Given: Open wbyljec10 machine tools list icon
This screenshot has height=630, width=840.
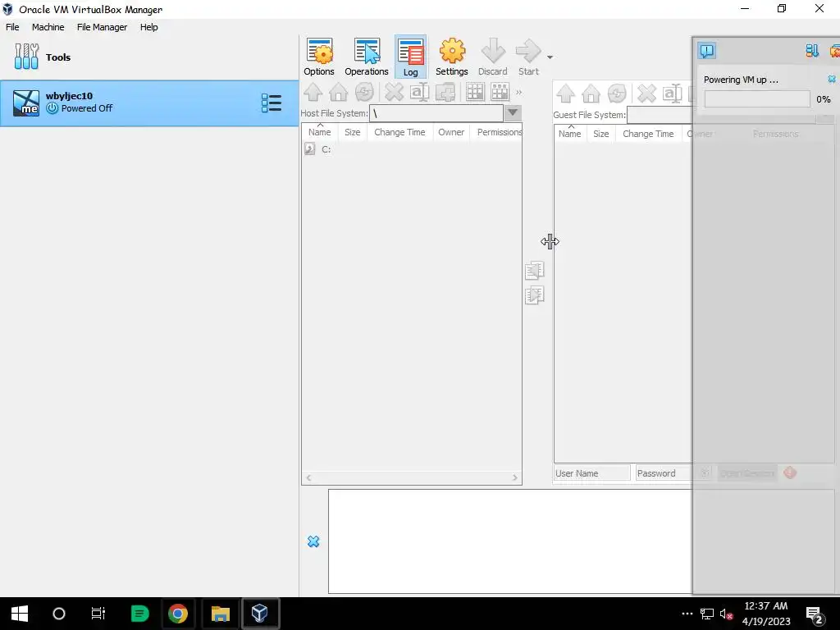Looking at the screenshot, I should pyautogui.click(x=271, y=103).
